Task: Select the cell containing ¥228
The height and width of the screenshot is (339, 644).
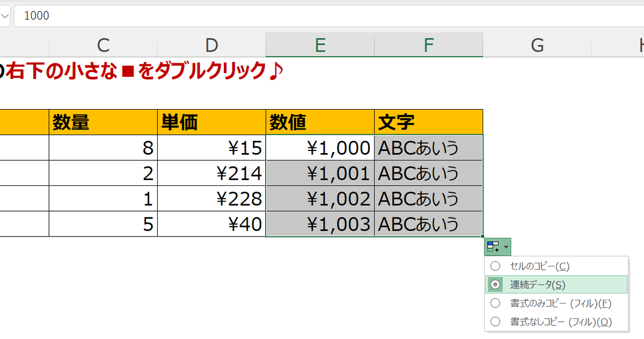Action: [x=211, y=199]
